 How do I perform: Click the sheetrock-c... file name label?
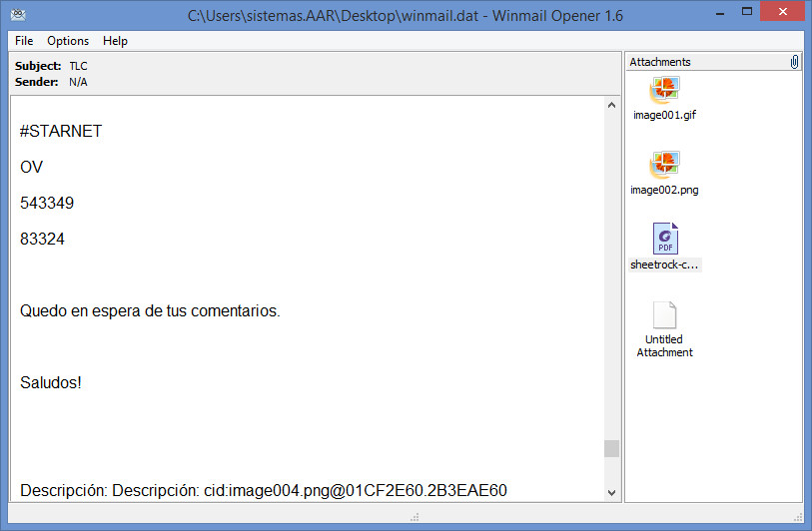(x=664, y=265)
